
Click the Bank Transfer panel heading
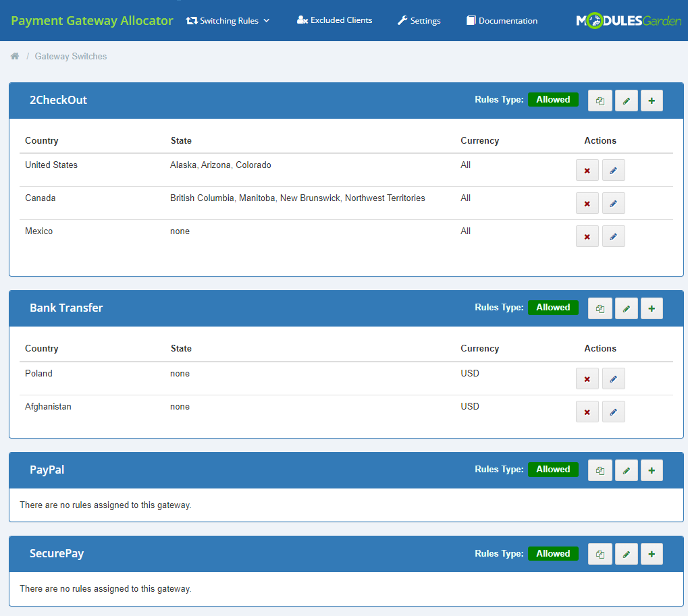coord(66,308)
